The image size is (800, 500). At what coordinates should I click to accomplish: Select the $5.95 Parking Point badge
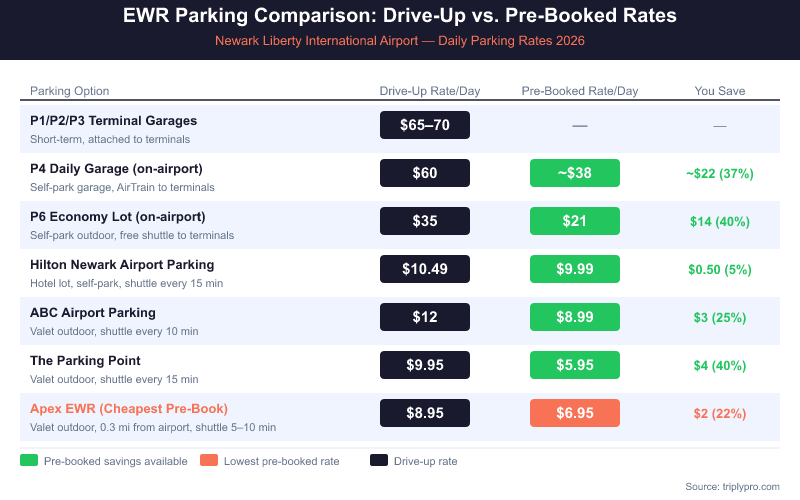point(575,365)
